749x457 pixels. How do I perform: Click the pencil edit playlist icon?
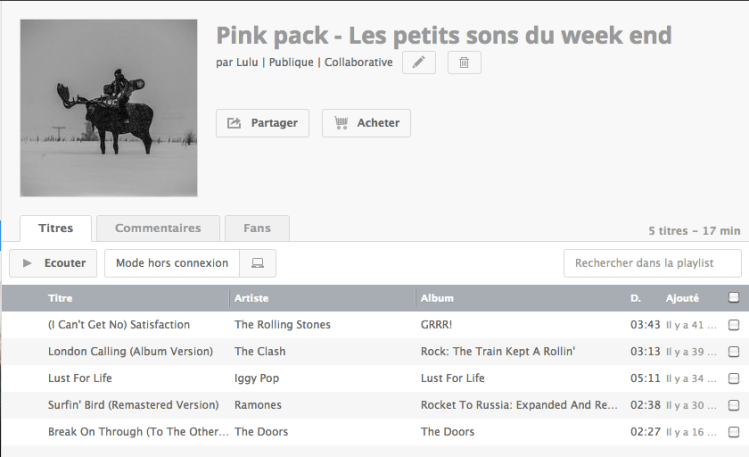pyautogui.click(x=419, y=63)
